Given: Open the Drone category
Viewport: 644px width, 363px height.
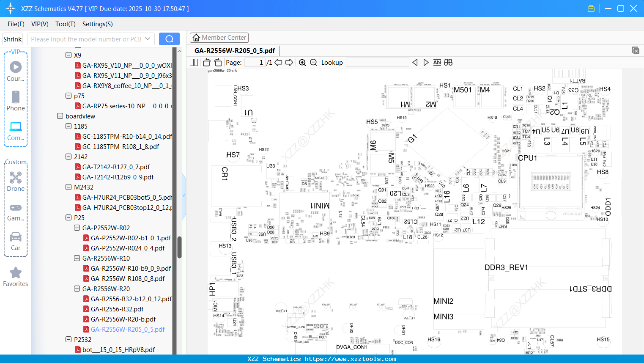Looking at the screenshot, I should coord(16,181).
